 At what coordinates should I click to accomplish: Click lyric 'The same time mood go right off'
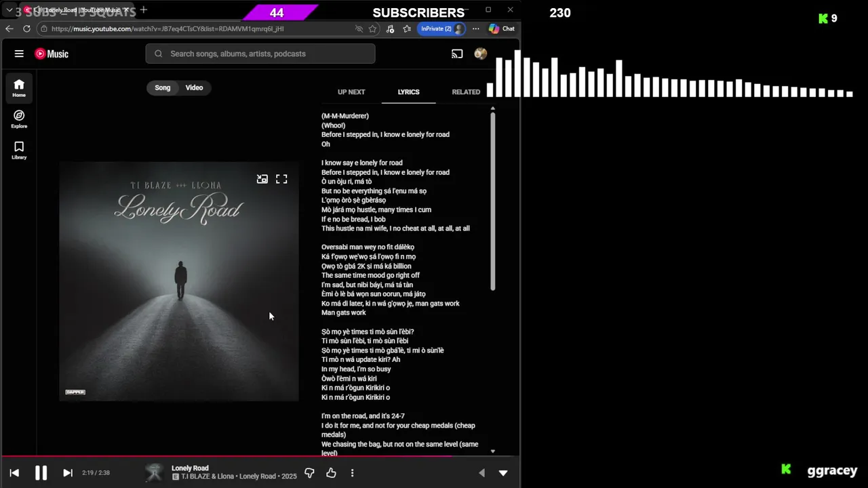point(370,275)
